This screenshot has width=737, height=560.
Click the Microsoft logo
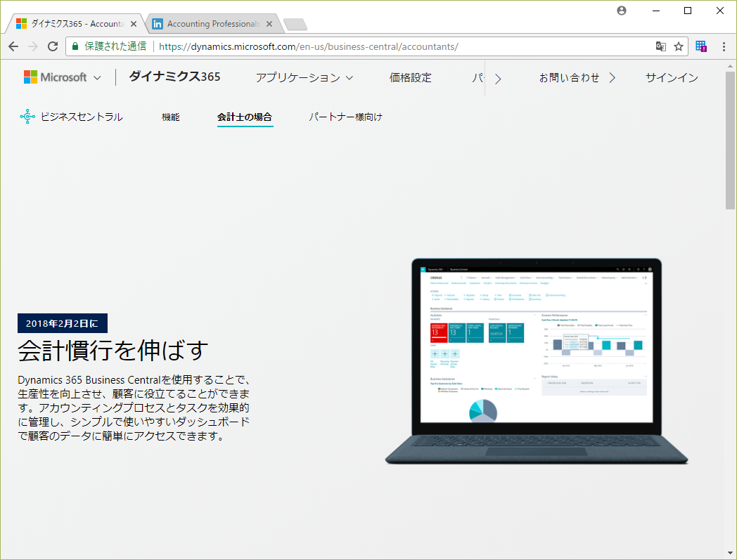(55, 77)
